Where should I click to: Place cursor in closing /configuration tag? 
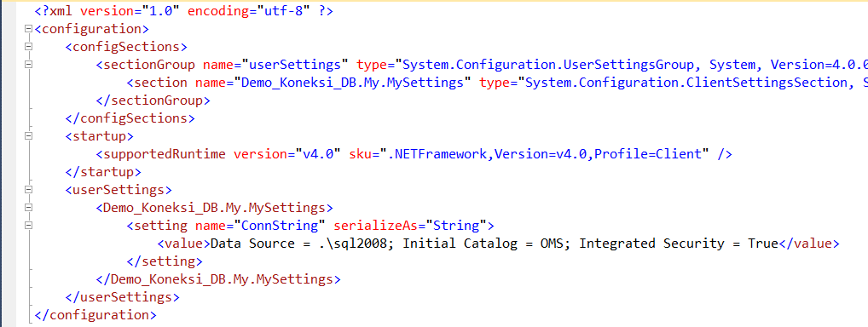pos(95,315)
